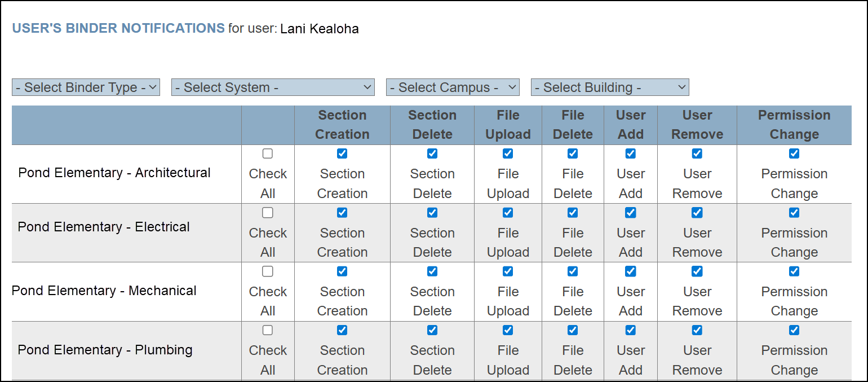Image resolution: width=868 pixels, height=382 pixels.
Task: Uncheck Permission Change for Architectural binder
Action: click(794, 153)
